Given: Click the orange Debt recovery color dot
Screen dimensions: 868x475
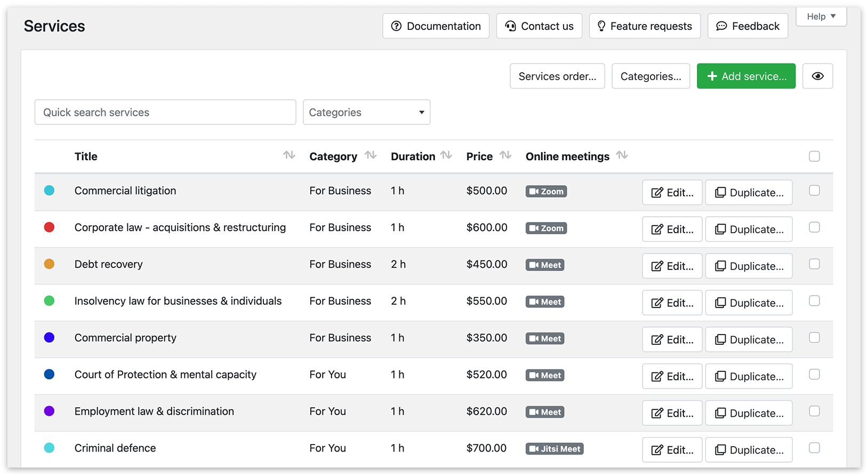Looking at the screenshot, I should [x=49, y=264].
